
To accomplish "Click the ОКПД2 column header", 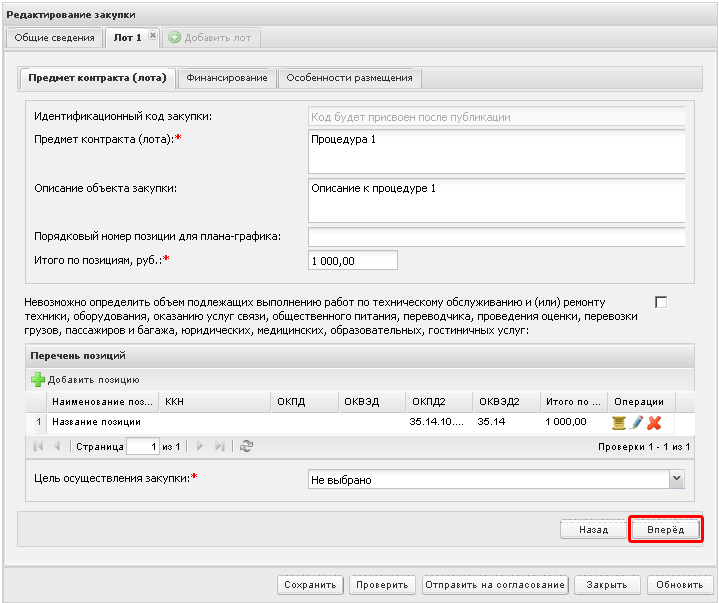I will coord(439,402).
